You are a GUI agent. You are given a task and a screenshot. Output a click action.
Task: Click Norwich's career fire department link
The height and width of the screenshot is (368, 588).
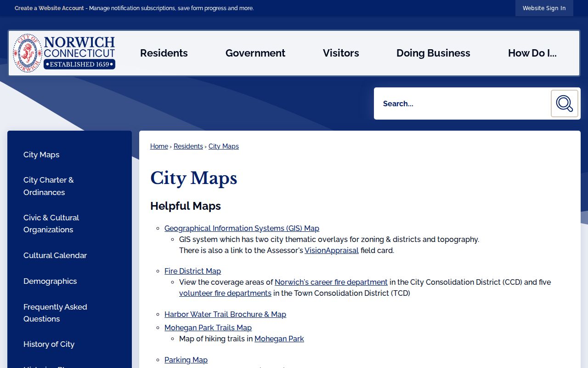point(331,282)
